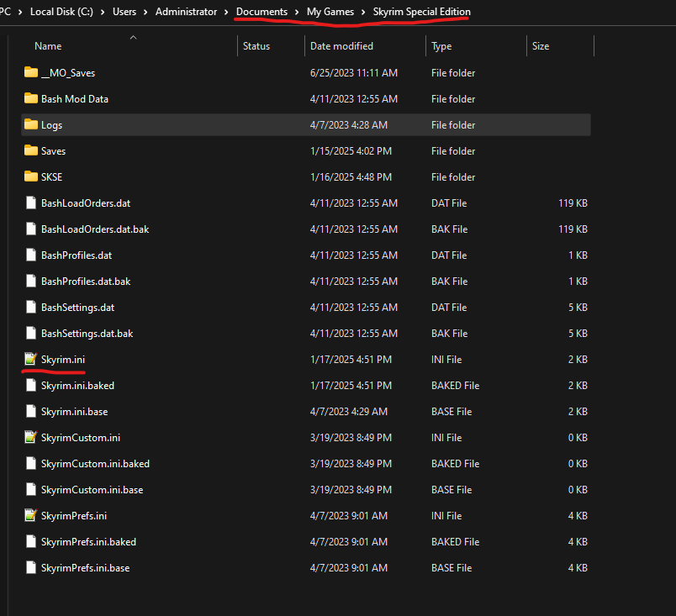Expand chevron after Administrator breadcrumb

tap(226, 12)
